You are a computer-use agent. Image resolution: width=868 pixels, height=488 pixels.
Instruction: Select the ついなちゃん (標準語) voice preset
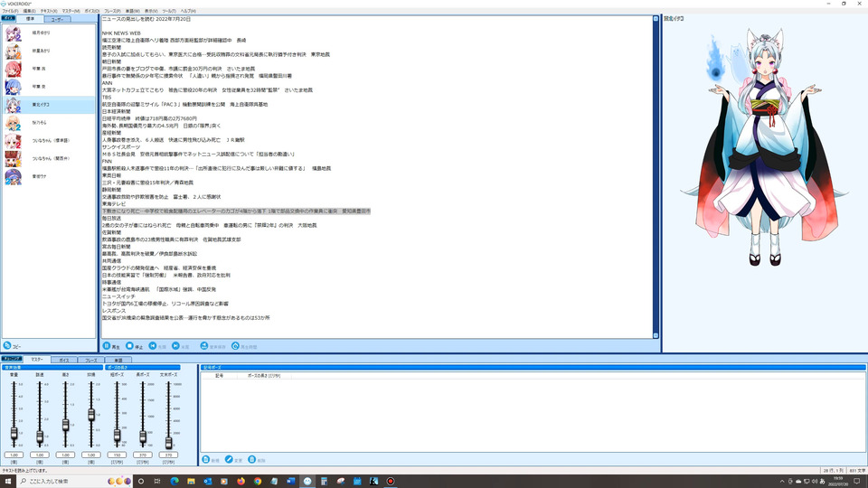tap(49, 141)
